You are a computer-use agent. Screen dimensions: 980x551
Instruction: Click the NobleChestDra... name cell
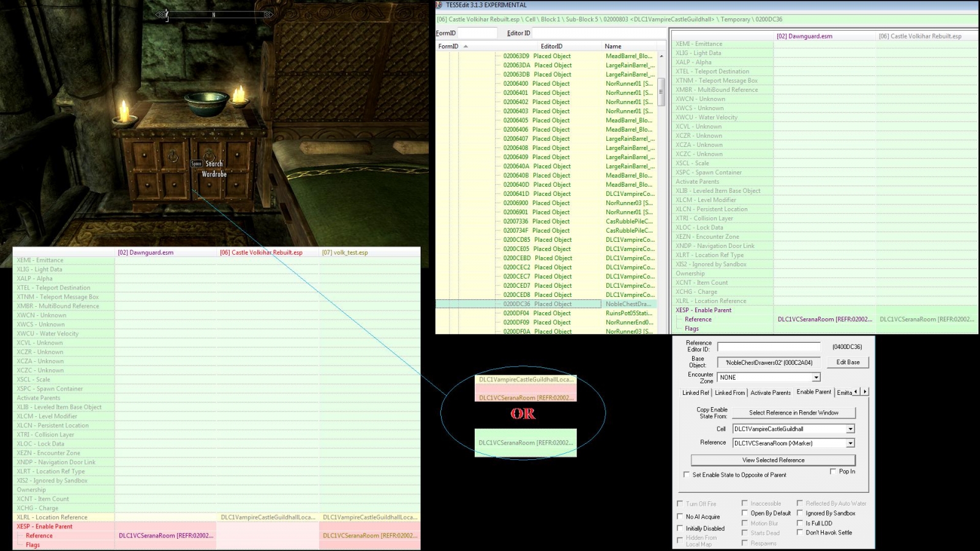[628, 304]
